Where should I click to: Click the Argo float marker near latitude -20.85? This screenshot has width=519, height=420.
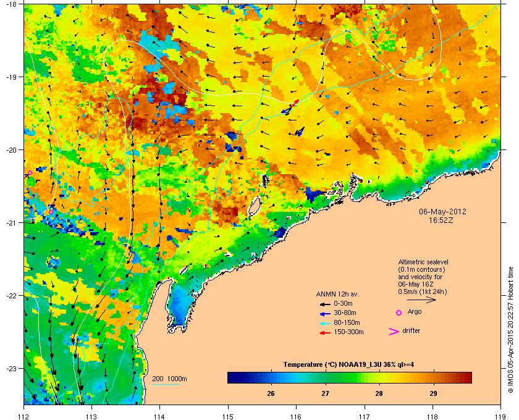pos(51,212)
